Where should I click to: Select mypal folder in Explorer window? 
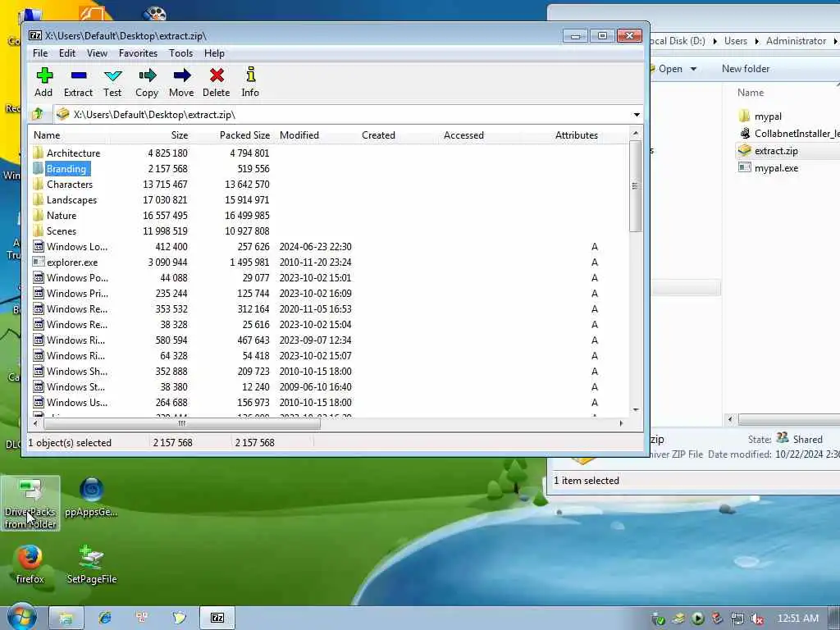[x=760, y=116]
